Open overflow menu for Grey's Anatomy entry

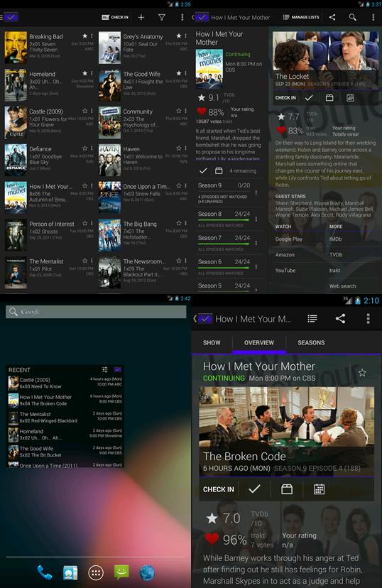point(185,36)
